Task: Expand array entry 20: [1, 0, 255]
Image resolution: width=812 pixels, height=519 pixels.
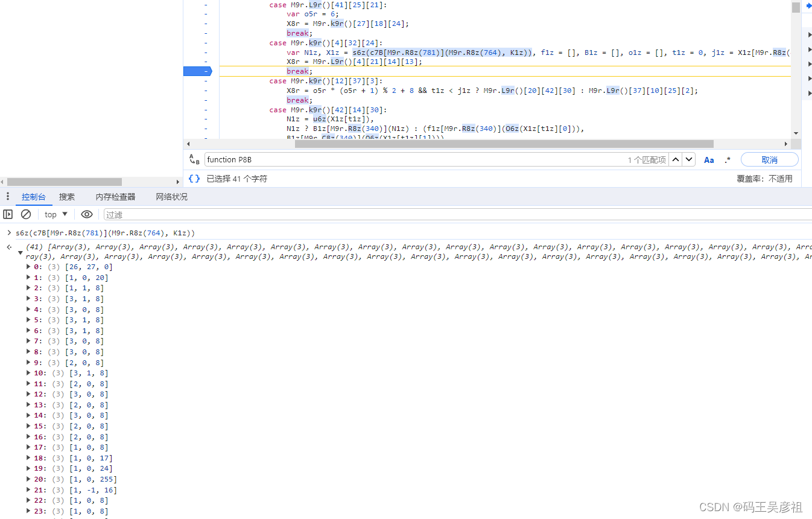Action: (28, 479)
